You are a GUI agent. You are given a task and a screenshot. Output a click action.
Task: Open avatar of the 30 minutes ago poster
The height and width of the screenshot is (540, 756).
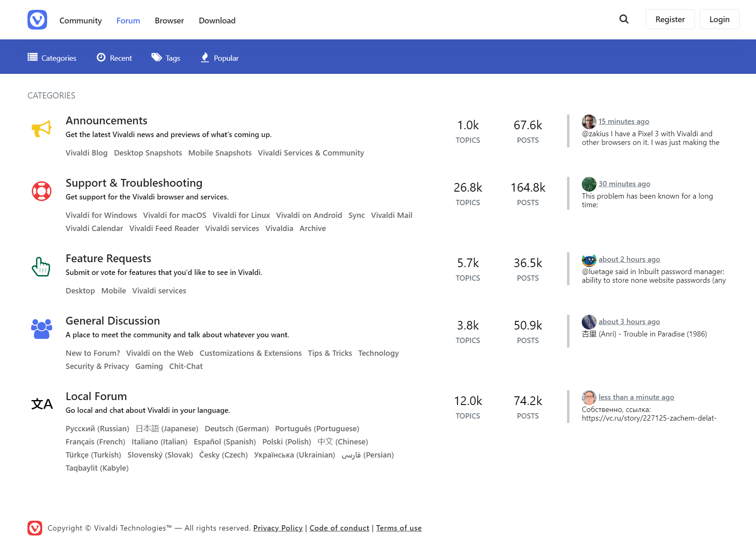click(x=589, y=184)
